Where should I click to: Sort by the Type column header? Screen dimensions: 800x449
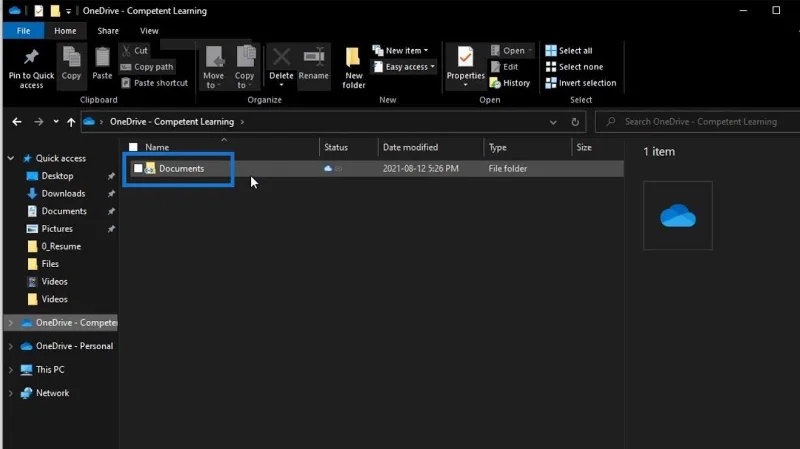click(498, 147)
